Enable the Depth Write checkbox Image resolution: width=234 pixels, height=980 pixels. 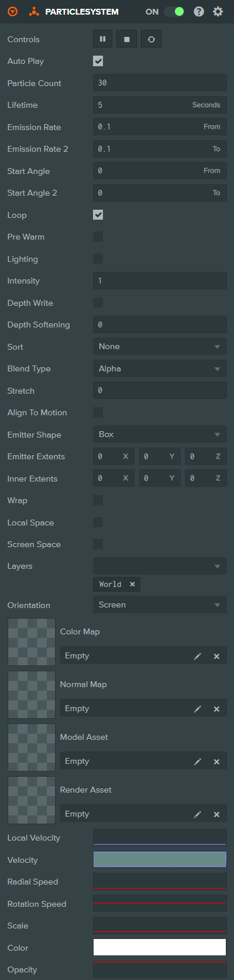98,303
